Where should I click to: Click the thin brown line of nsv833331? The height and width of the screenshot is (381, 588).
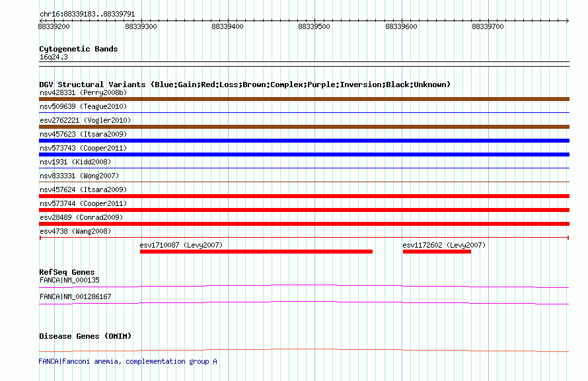tap(304, 182)
